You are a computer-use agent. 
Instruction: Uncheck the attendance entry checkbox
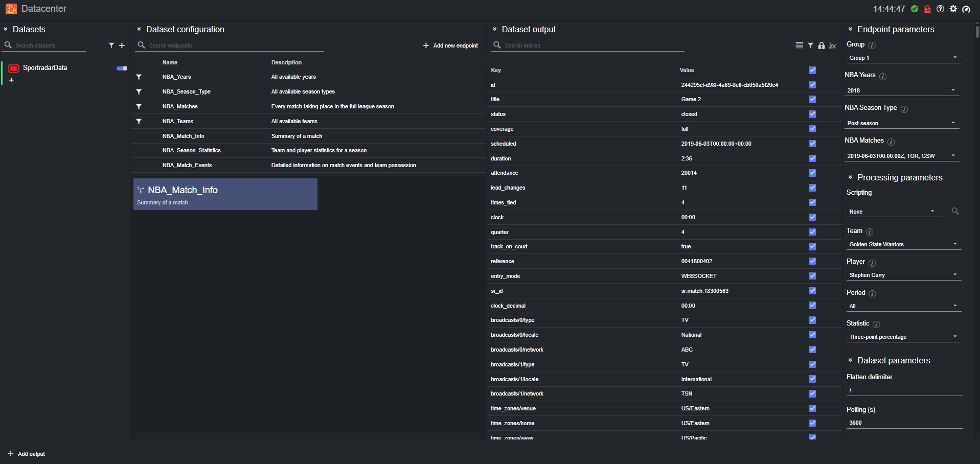[x=812, y=173]
